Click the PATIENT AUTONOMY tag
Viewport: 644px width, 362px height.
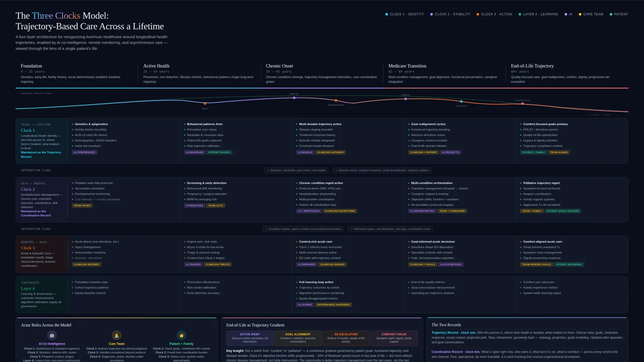569,264
